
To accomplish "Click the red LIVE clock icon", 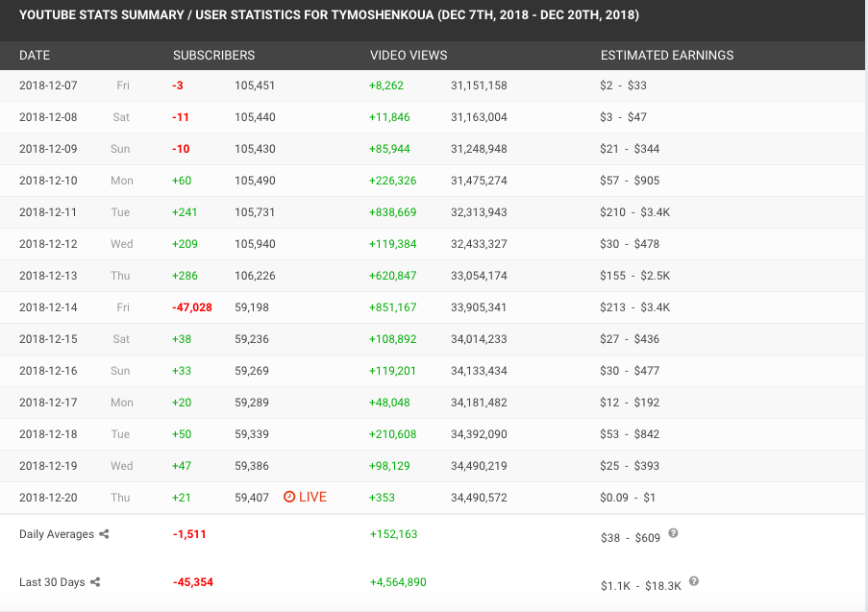I will [289, 497].
